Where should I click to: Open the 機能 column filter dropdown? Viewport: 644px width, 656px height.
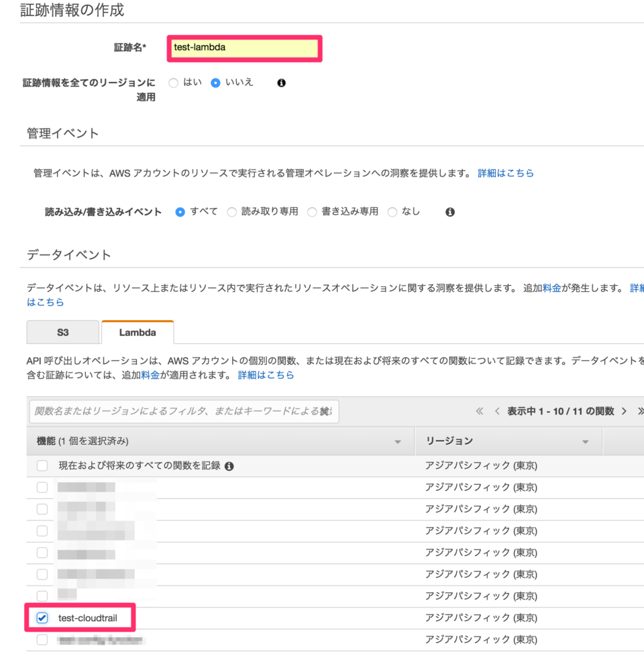(398, 441)
